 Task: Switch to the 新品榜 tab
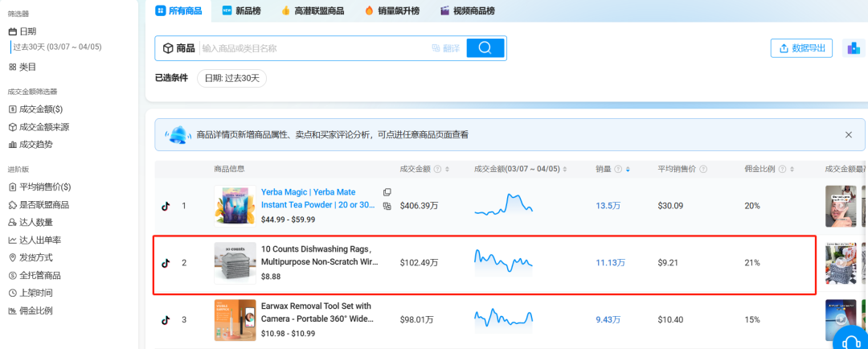242,10
